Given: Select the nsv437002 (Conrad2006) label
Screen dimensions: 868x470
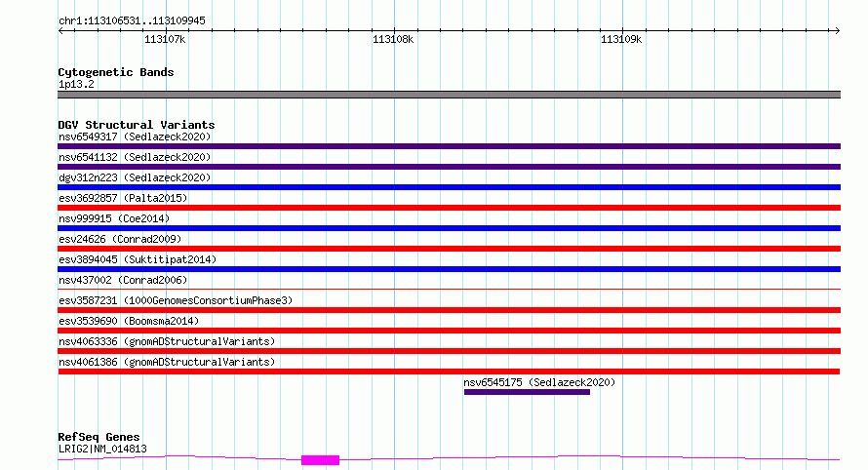Looking at the screenshot, I should tap(123, 280).
